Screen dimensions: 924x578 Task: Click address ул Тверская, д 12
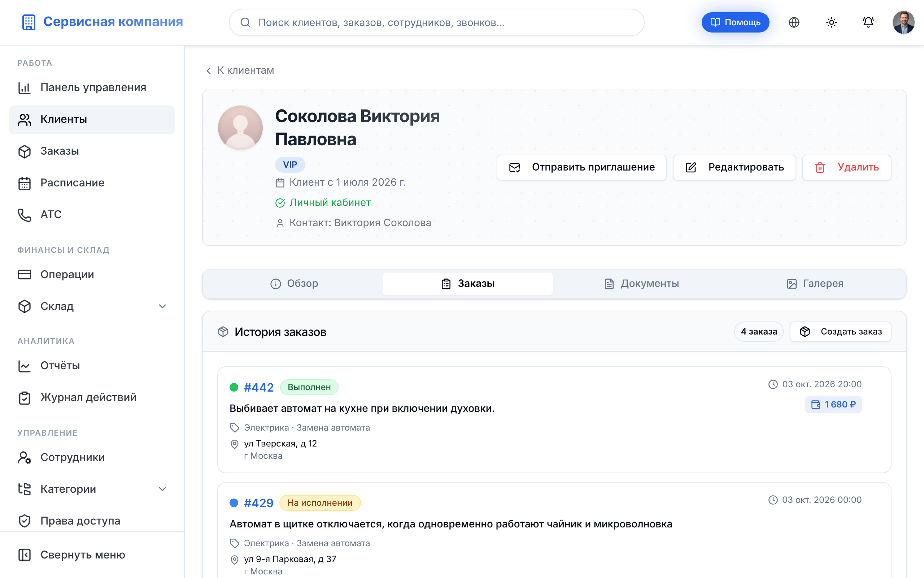[x=280, y=444]
